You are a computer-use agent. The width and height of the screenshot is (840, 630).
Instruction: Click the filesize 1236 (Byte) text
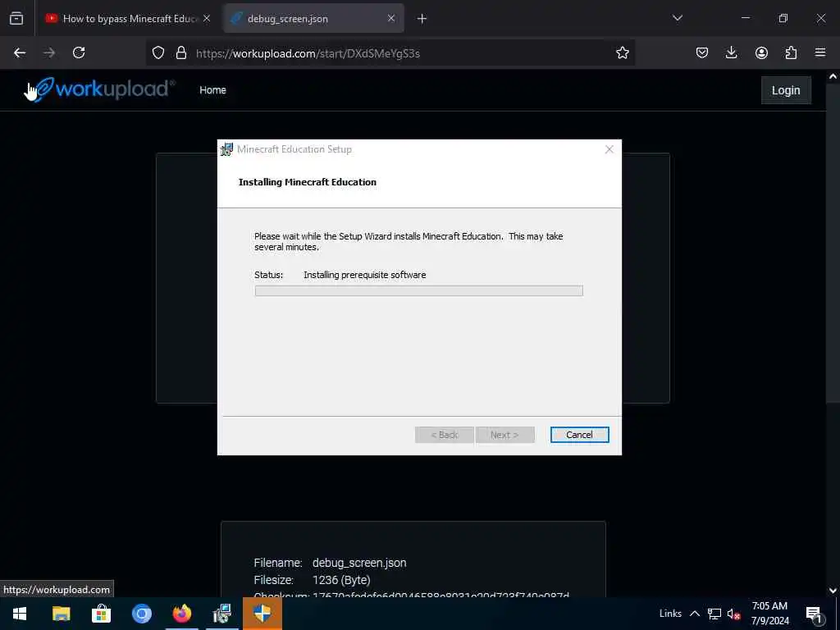pos(341,580)
